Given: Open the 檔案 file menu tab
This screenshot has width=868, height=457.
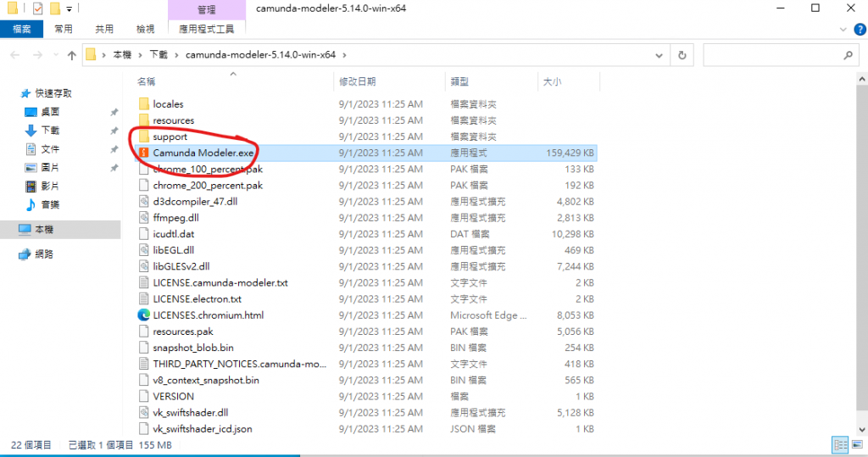Looking at the screenshot, I should [21, 29].
